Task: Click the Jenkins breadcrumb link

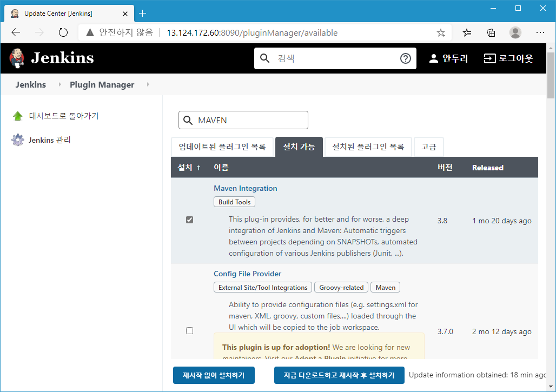Action: point(30,85)
